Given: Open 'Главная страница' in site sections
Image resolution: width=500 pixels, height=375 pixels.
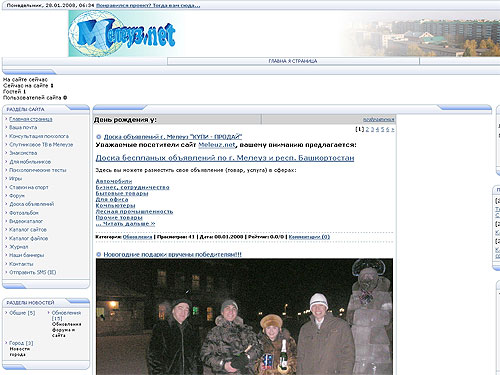Looking at the screenshot, I should click(x=31, y=119).
